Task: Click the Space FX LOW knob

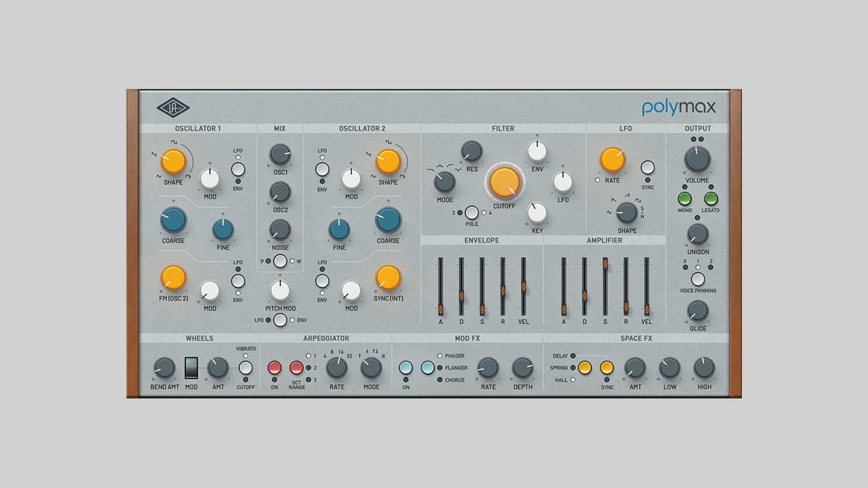Action: (670, 368)
